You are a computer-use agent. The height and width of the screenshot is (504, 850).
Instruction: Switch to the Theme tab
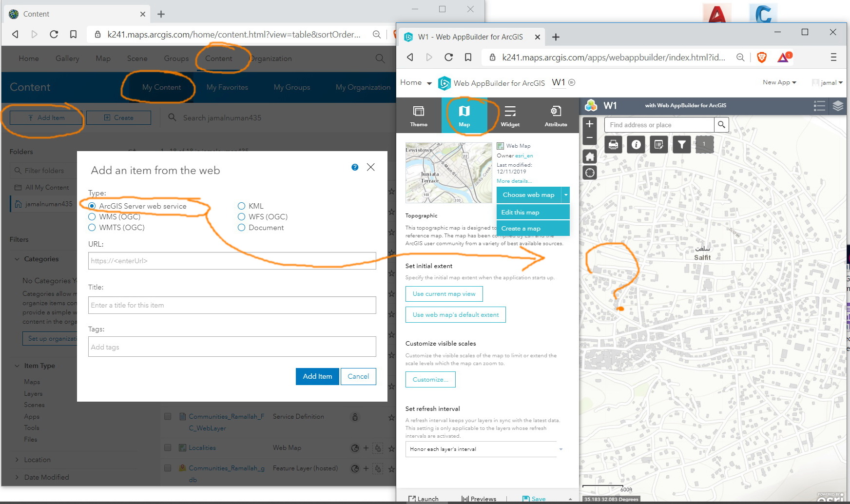click(x=419, y=116)
